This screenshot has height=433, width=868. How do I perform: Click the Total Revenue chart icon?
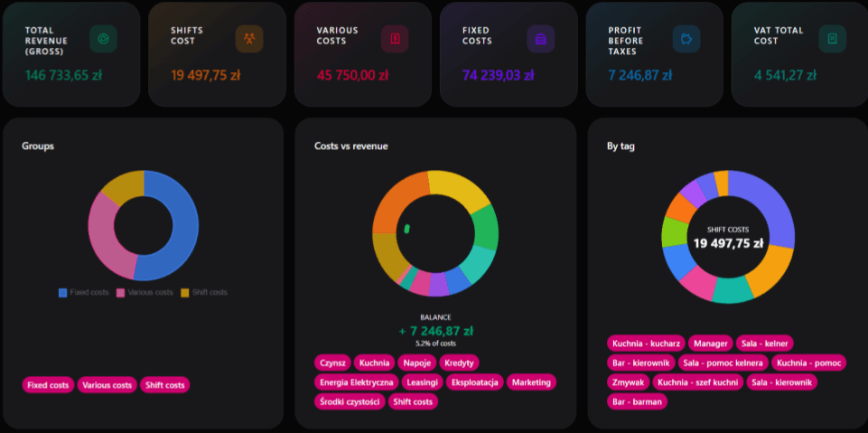pos(103,39)
